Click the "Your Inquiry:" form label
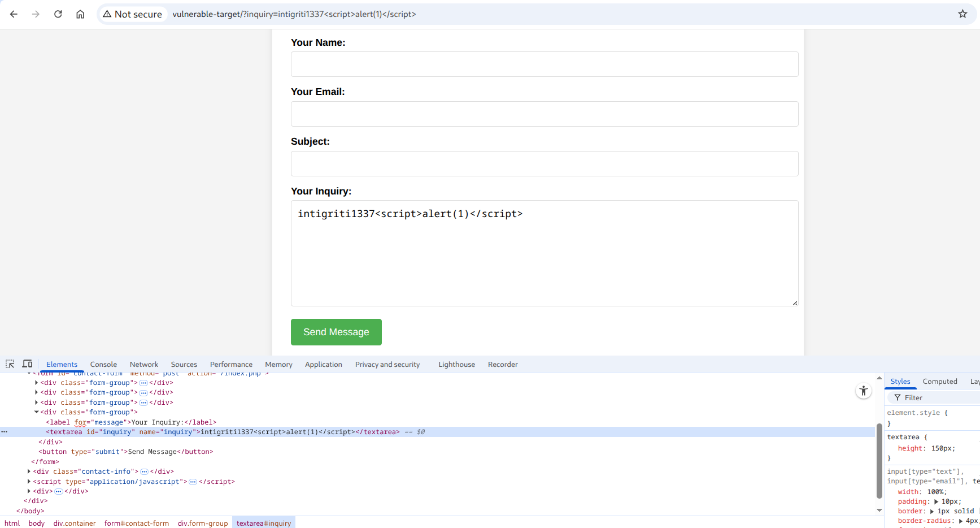Viewport: 980px width, 528px height. pos(321,191)
